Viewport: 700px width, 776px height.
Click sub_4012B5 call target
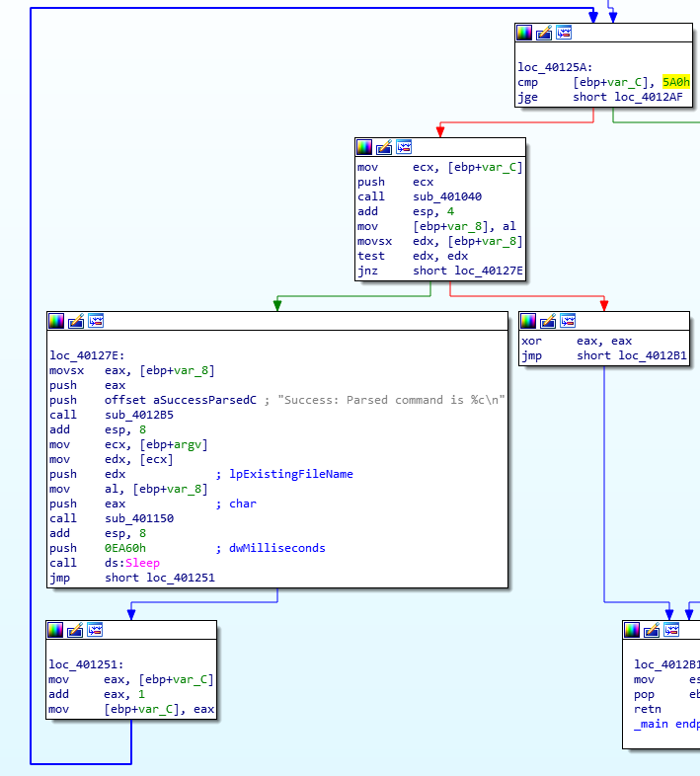(139, 415)
